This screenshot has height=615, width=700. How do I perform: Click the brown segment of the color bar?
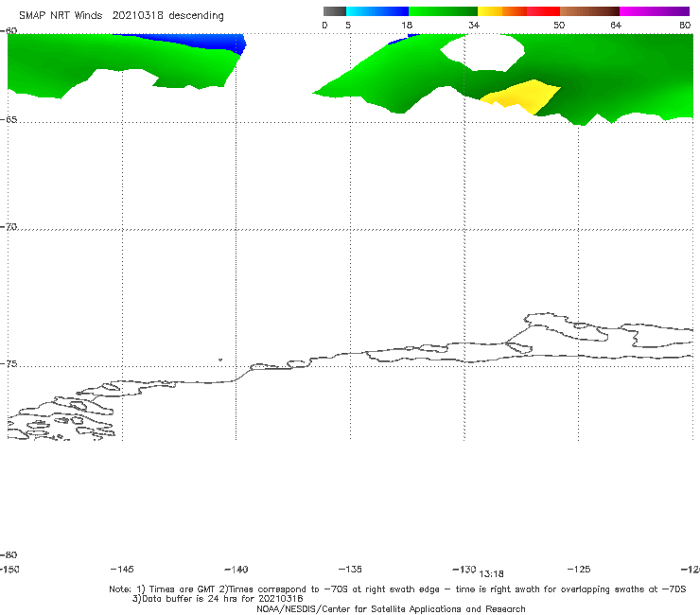[589, 11]
